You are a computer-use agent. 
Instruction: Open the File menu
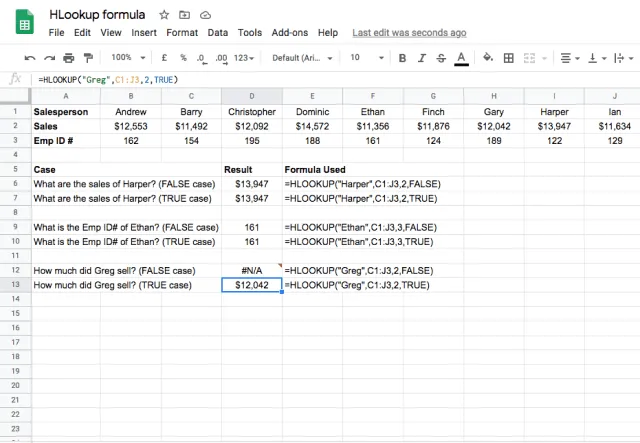56,33
